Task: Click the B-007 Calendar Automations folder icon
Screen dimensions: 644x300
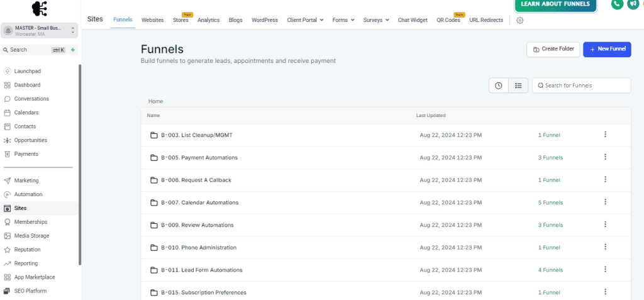Action: (x=154, y=203)
